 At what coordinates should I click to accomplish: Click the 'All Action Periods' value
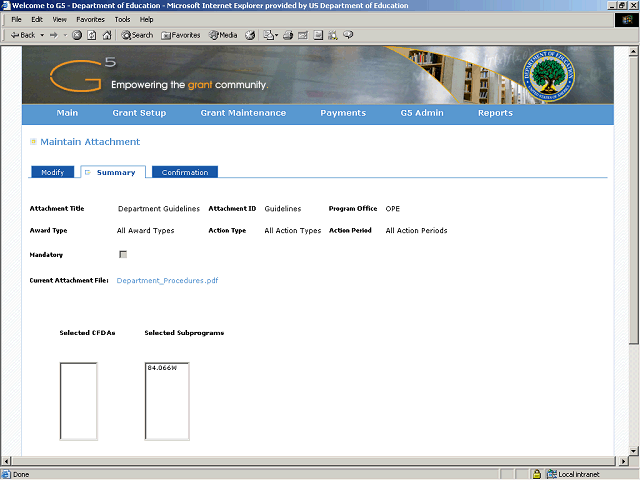pos(416,231)
